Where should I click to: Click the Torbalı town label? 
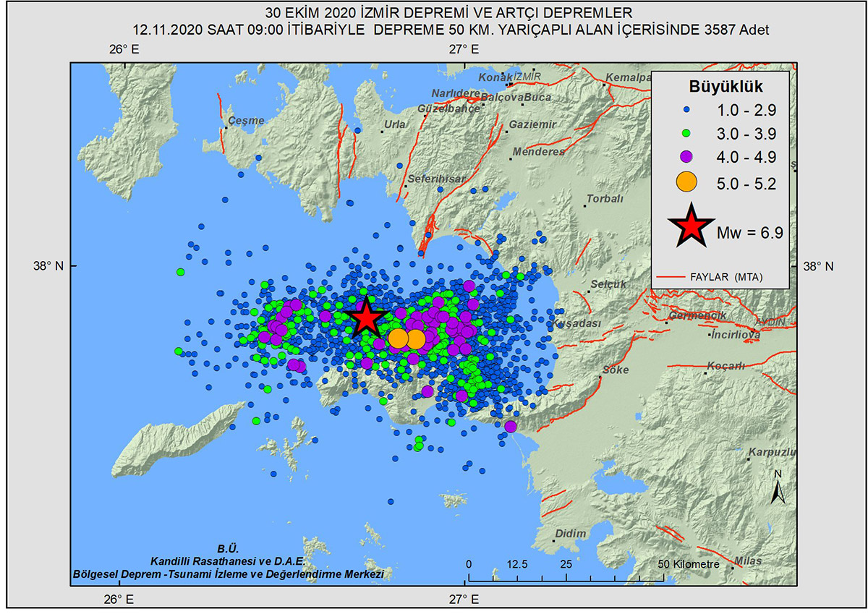(x=604, y=198)
